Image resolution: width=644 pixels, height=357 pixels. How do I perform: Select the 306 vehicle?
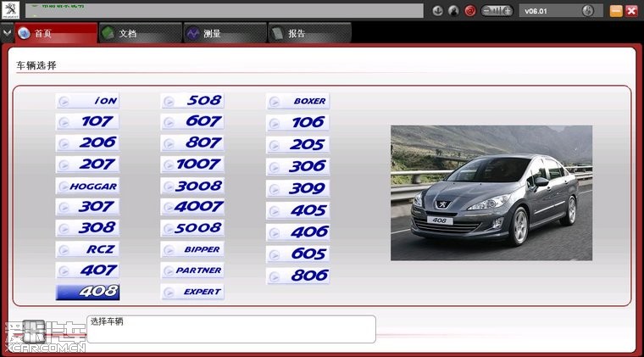[297, 166]
